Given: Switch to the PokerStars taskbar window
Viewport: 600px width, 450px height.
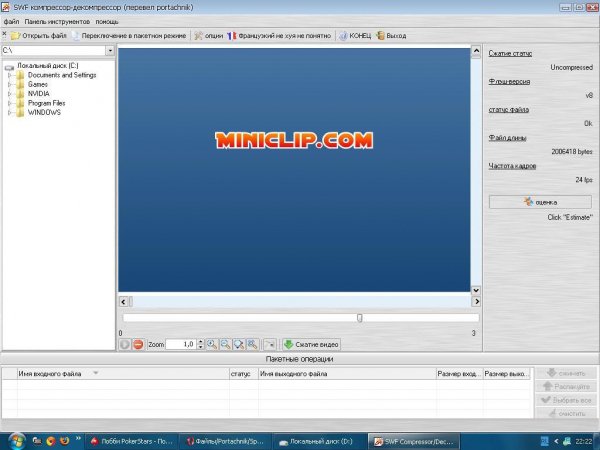Looking at the screenshot, I should [x=131, y=441].
